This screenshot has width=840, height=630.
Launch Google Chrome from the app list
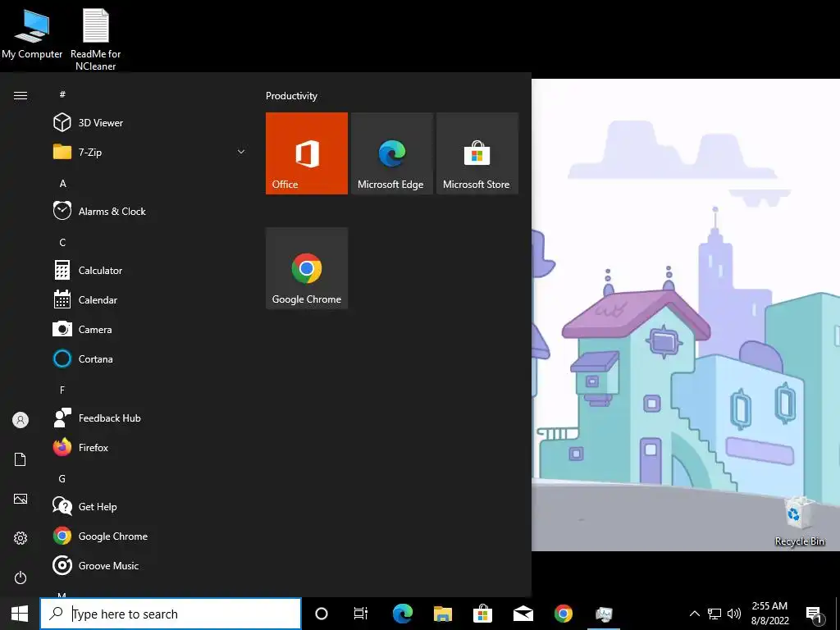tap(148, 536)
